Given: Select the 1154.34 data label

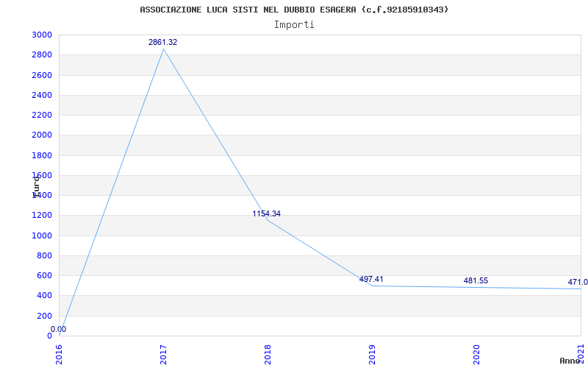Looking at the screenshot, I should click(x=266, y=213).
